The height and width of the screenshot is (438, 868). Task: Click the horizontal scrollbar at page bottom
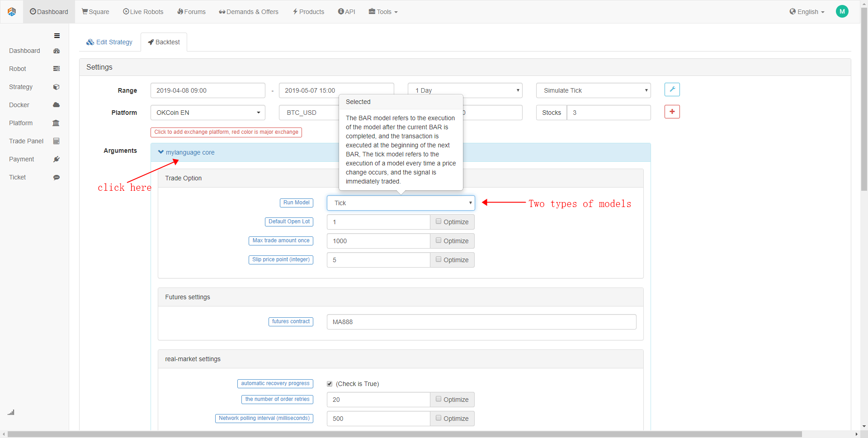point(405,434)
